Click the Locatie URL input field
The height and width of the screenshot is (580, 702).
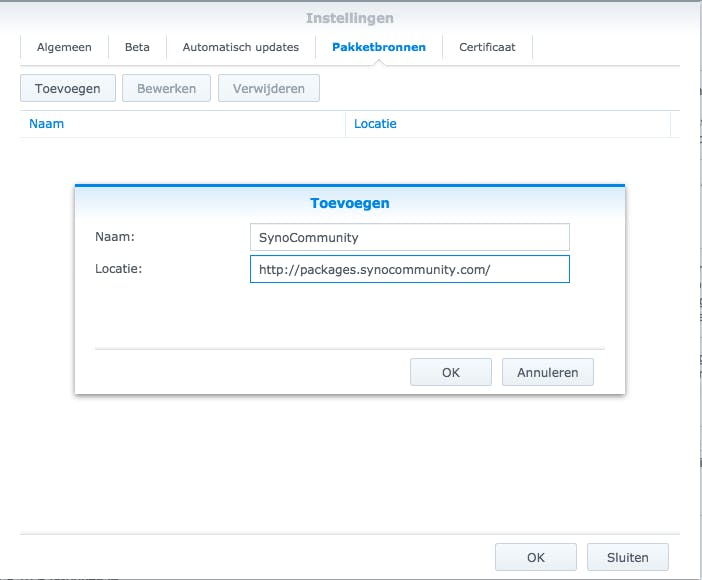pyautogui.click(x=410, y=269)
